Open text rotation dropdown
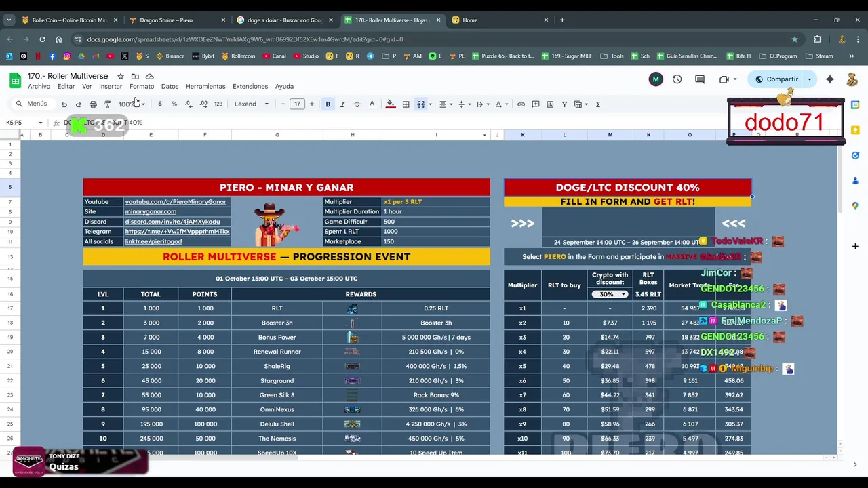This screenshot has width=868, height=488. (x=501, y=104)
